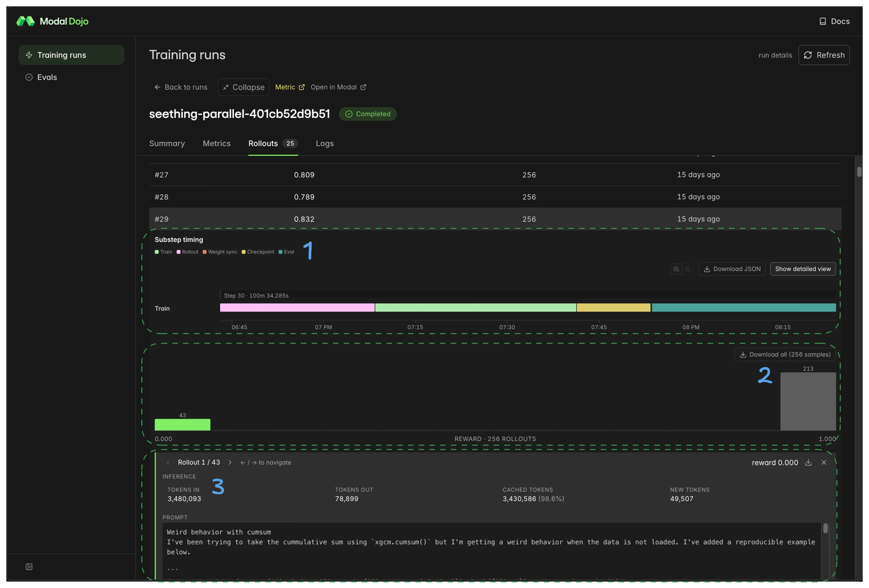This screenshot has width=869, height=588.
Task: Go Back to runs
Action: tap(181, 87)
